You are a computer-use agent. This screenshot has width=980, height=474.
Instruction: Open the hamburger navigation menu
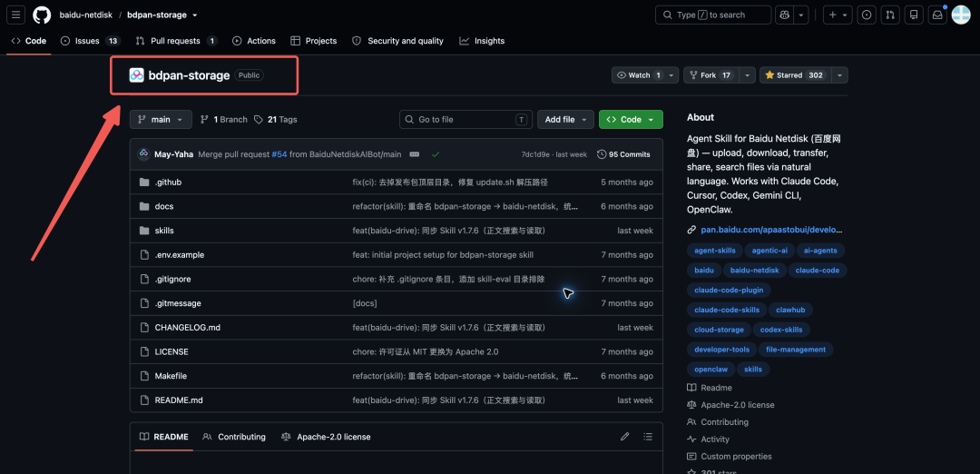coord(16,15)
